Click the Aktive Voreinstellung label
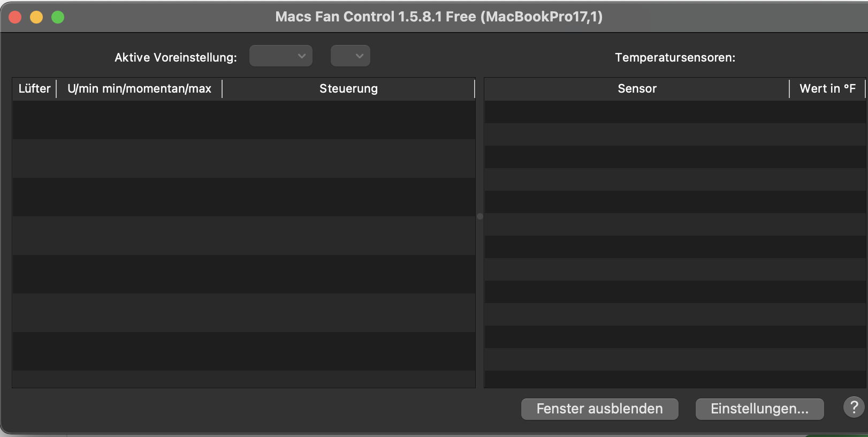 click(175, 57)
